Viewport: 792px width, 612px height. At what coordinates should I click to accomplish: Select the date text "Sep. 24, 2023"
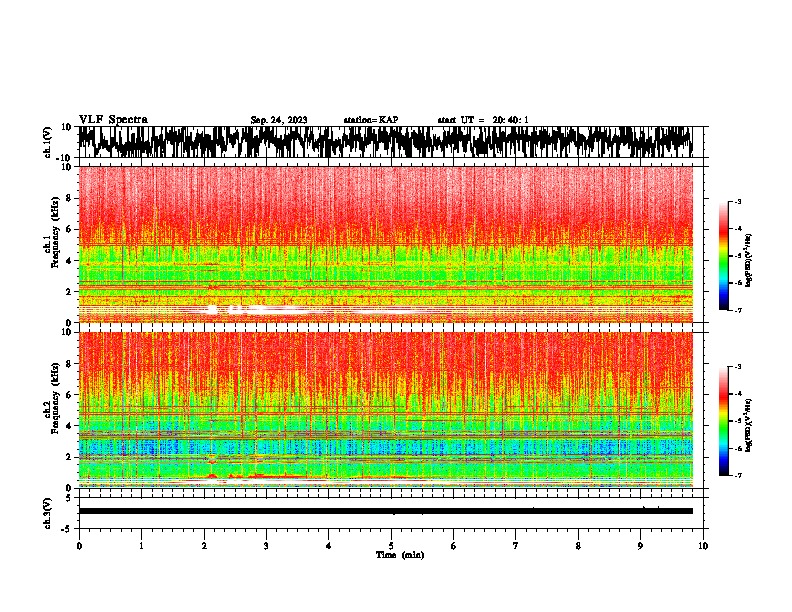[279, 120]
